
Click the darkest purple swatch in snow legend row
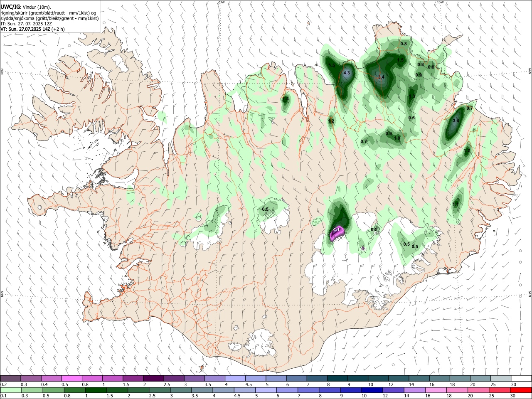pos(153,379)
